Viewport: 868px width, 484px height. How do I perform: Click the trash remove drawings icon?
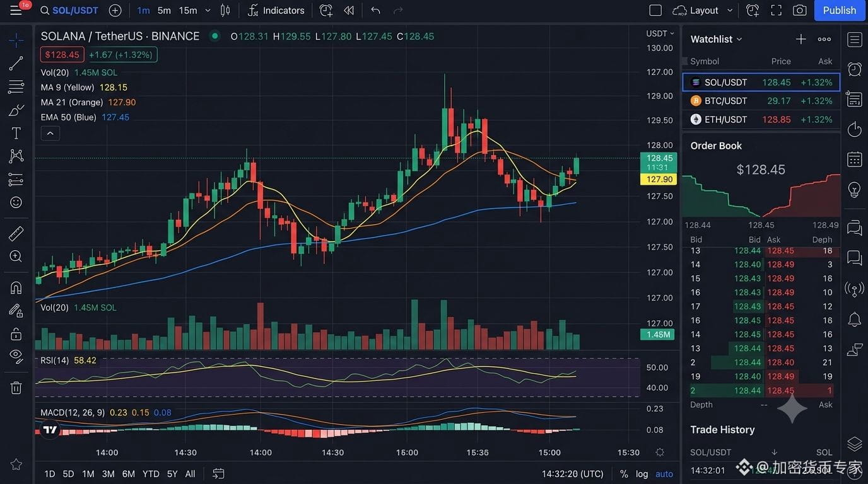[x=16, y=388]
